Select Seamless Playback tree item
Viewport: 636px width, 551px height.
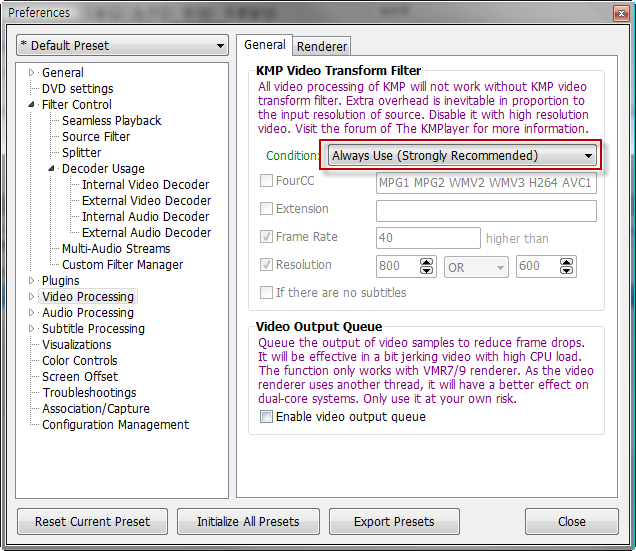pyautogui.click(x=112, y=121)
